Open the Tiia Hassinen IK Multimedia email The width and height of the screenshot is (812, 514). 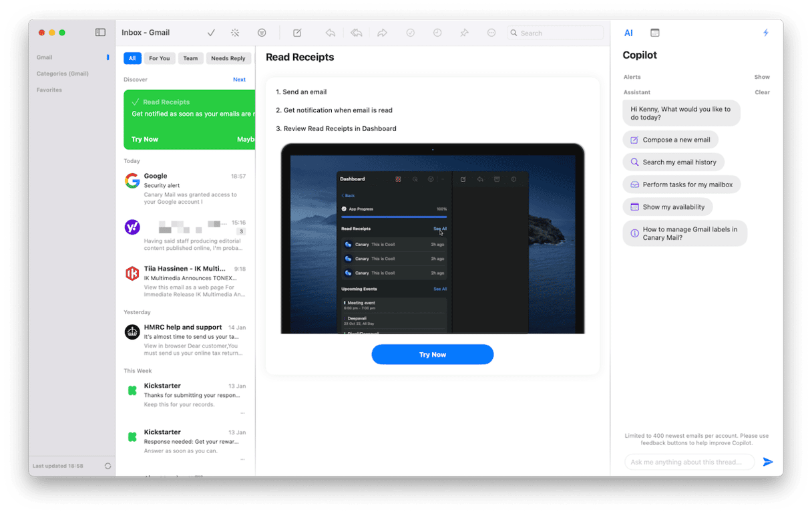pos(186,281)
